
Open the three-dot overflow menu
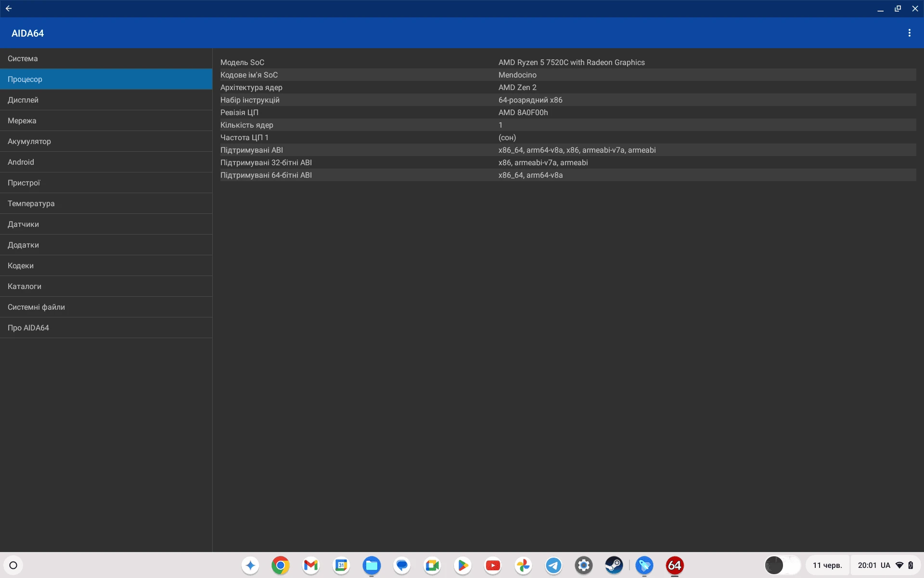click(909, 33)
